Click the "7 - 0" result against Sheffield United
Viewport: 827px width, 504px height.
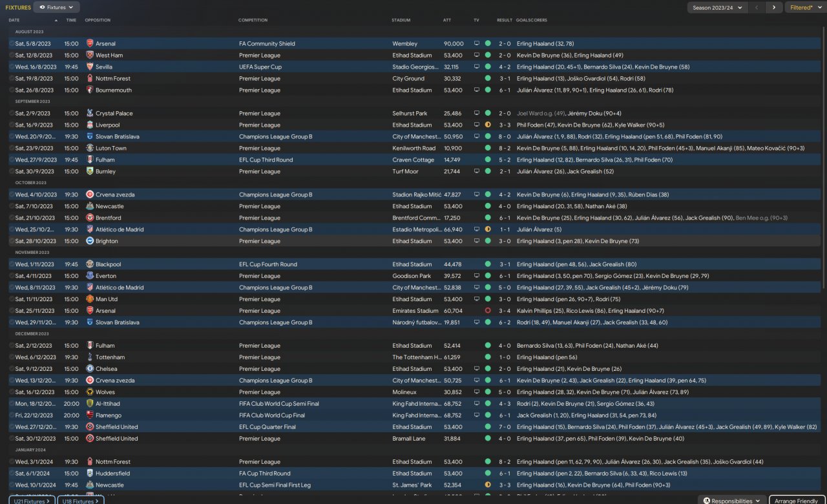tap(505, 427)
